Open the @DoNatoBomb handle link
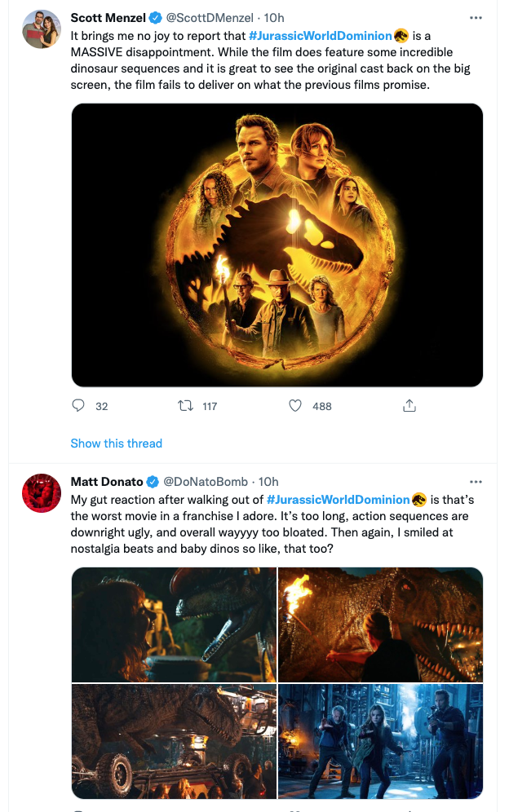 206,482
